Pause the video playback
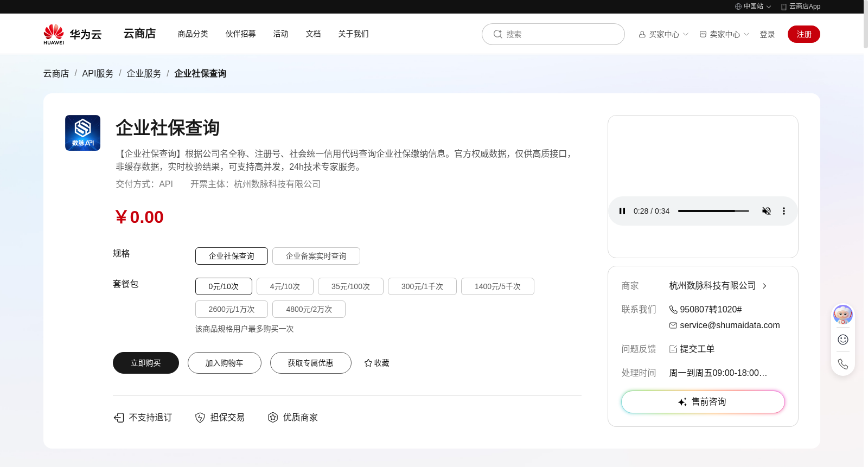This screenshot has width=868, height=467. (622, 211)
